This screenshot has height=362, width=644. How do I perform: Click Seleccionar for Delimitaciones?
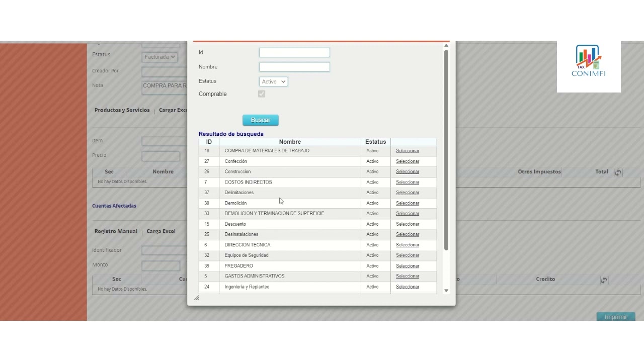pos(408,193)
